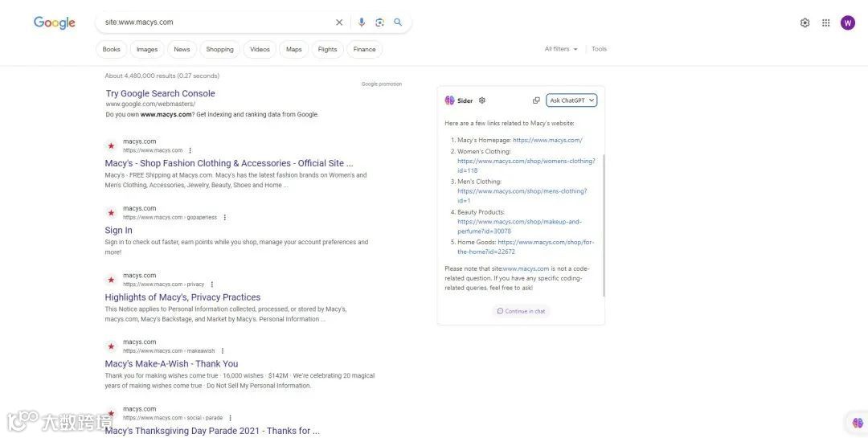Click the magnifier search icon

pos(398,23)
